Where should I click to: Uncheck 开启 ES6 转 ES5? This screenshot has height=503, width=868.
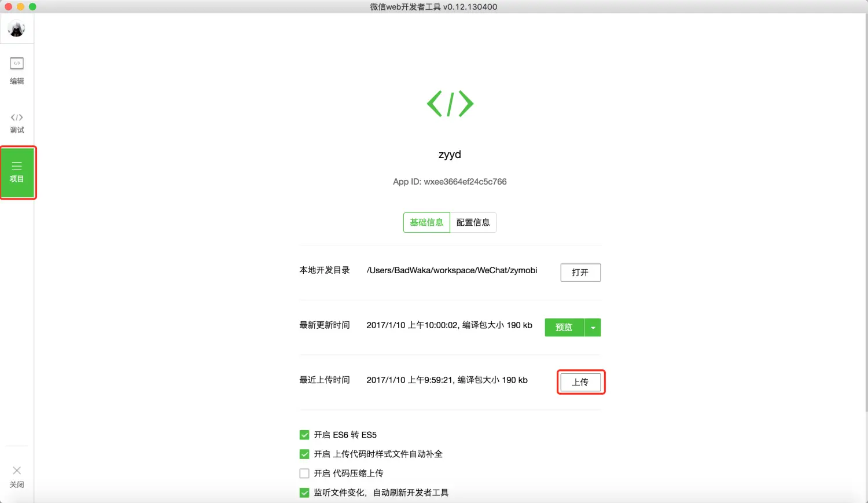(x=304, y=435)
